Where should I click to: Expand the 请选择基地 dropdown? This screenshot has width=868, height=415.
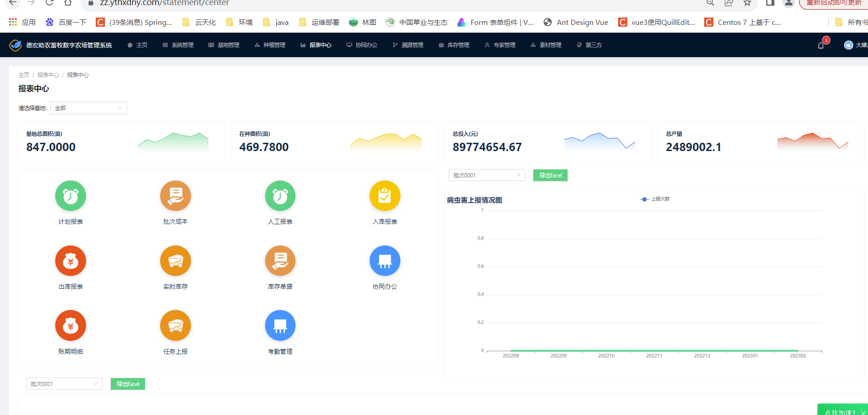coord(88,108)
